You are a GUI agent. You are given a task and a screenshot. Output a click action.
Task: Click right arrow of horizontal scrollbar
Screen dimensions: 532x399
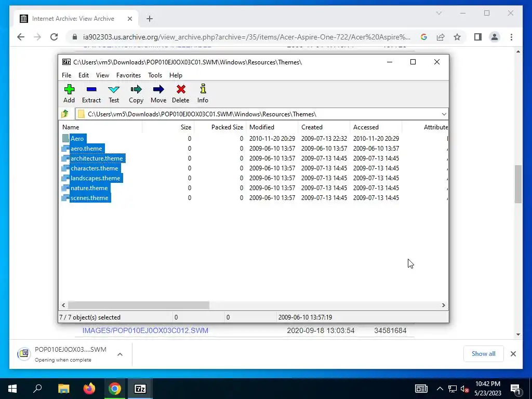point(443,305)
